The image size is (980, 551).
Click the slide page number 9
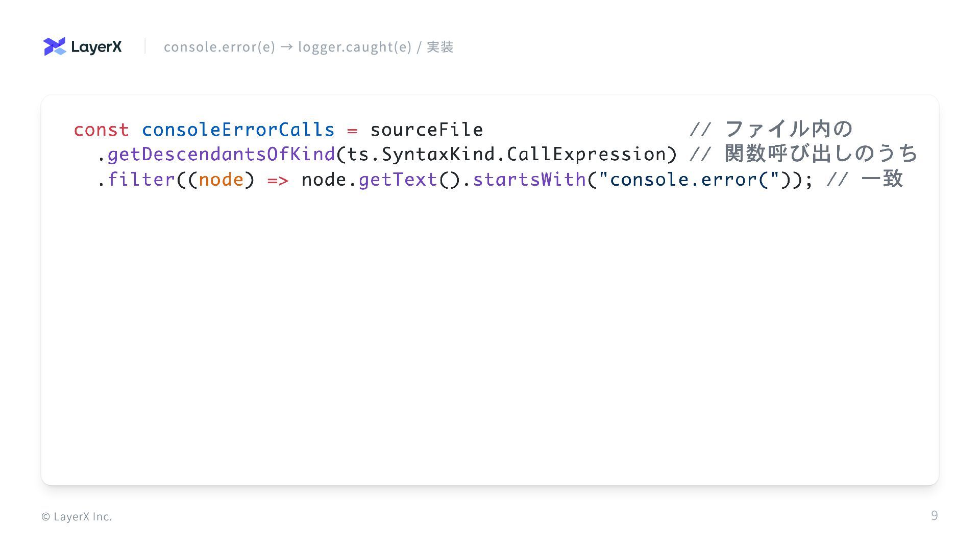[934, 516]
